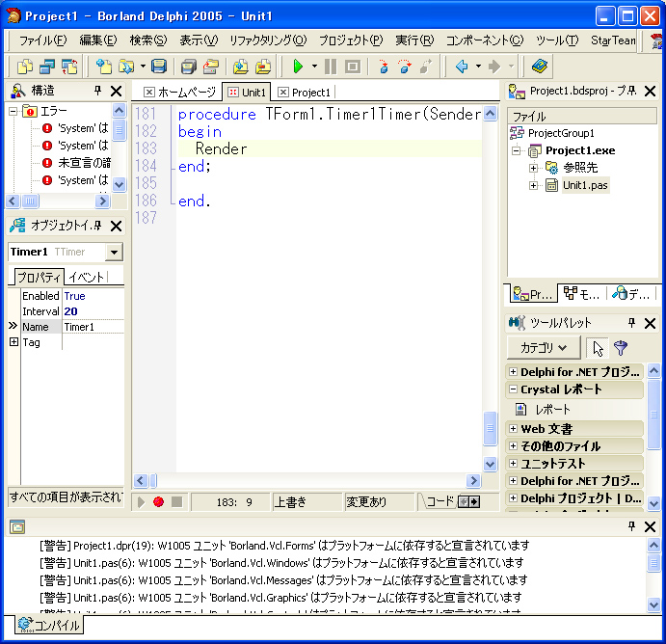The height and width of the screenshot is (644, 666).
Task: Open the 編集 menu
Action: point(98,40)
